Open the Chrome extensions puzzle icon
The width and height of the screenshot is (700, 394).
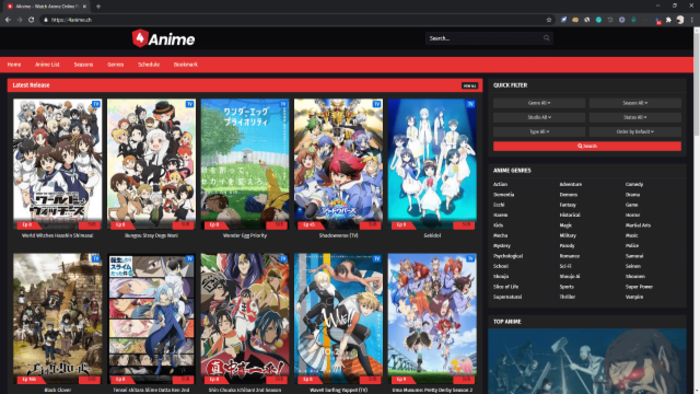pyautogui.click(x=668, y=20)
